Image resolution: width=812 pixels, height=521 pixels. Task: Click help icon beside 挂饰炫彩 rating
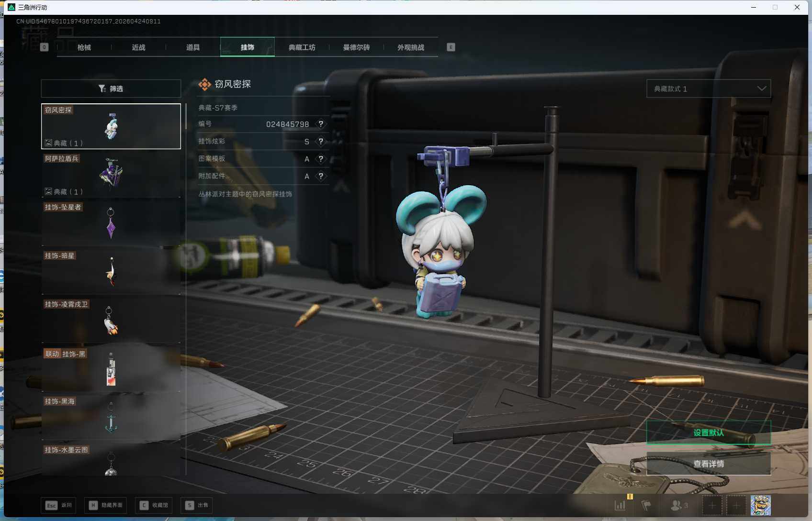coord(321,142)
